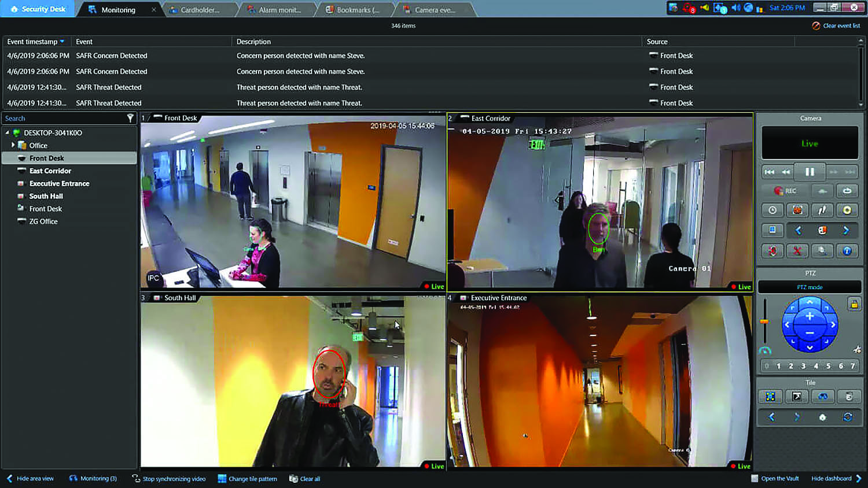This screenshot has height=488, width=868.
Task: Sort by Event timestamp column arrow
Action: pos(62,42)
